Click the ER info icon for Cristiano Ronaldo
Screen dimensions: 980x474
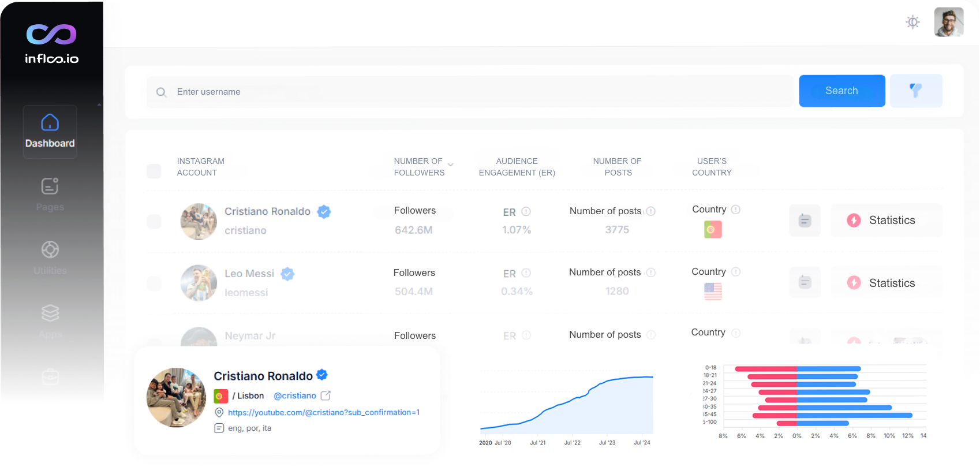pos(526,212)
